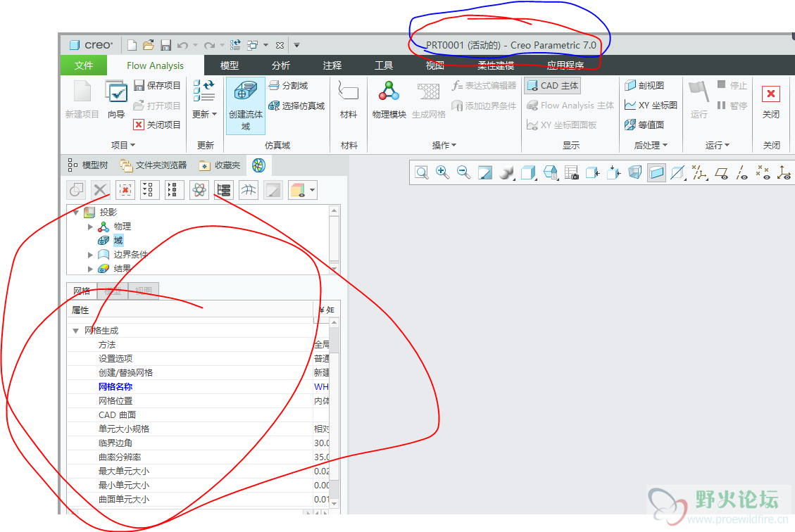This screenshot has height=532, width=795.
Task: Switch to the 工具 ribbon tab
Action: (384, 65)
